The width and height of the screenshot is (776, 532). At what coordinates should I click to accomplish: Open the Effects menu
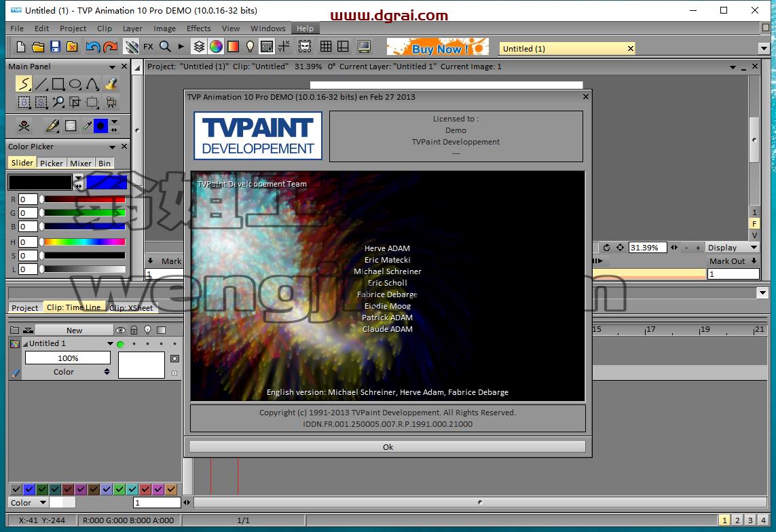click(198, 28)
